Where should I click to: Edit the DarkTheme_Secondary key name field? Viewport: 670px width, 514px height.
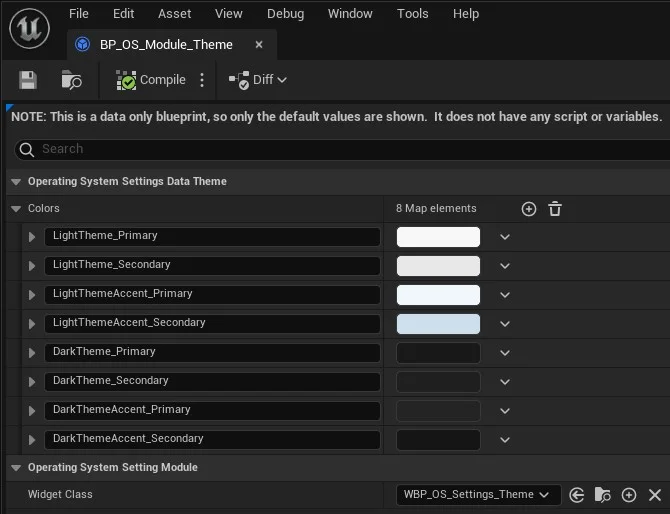[212, 382]
